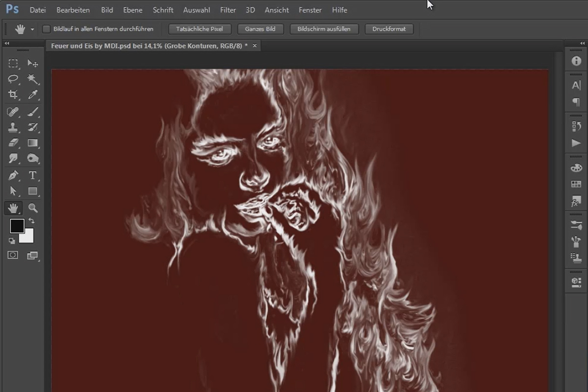This screenshot has height=392, width=588.
Task: Select the Clone Stamp tool
Action: pyautogui.click(x=13, y=127)
